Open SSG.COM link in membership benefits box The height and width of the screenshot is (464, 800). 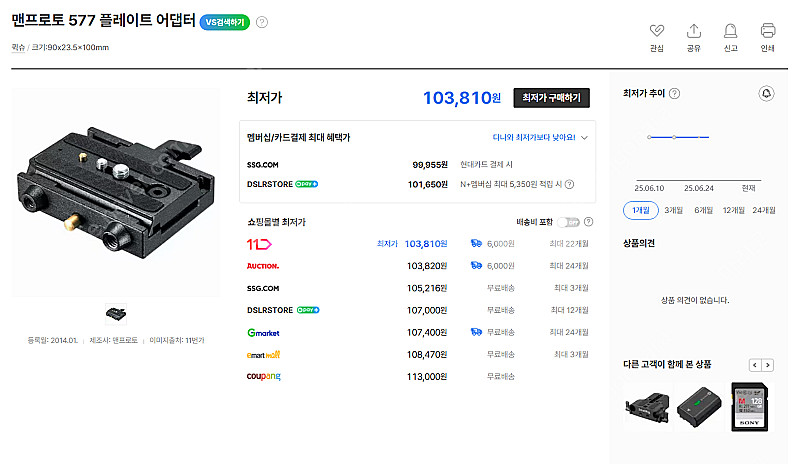click(x=263, y=165)
